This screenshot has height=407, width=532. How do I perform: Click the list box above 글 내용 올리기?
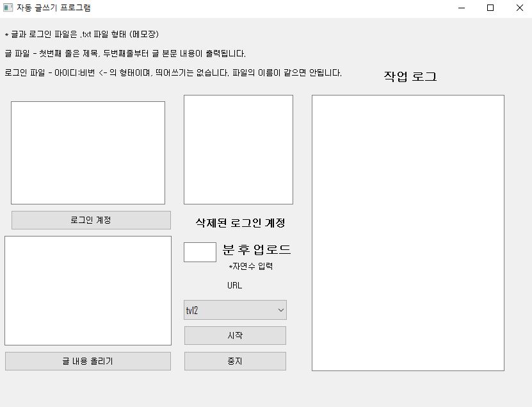pos(88,290)
